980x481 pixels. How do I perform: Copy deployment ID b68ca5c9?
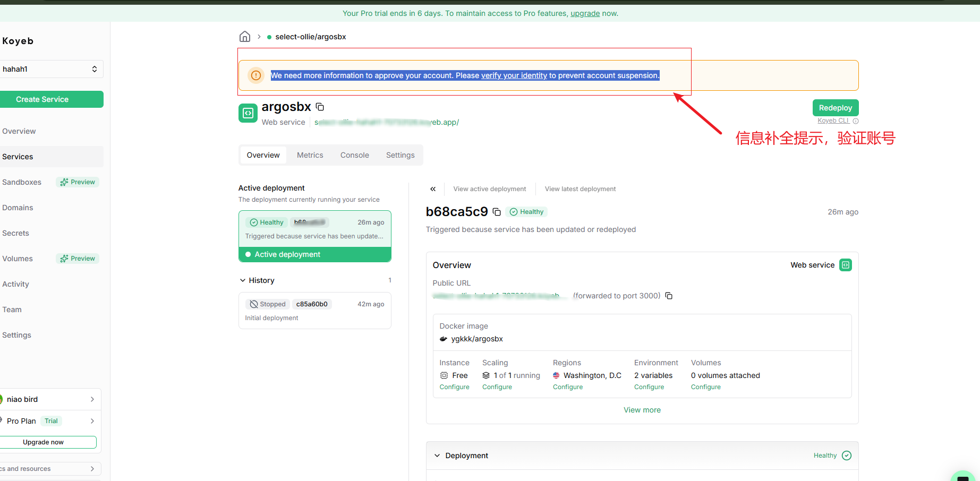[497, 212]
